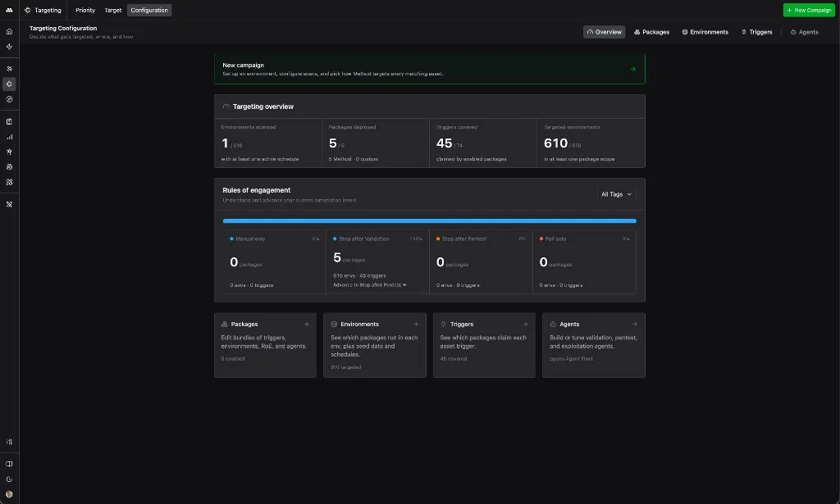Viewport: 840px width, 504px height.
Task: Open the New campaign banner
Action: (430, 69)
